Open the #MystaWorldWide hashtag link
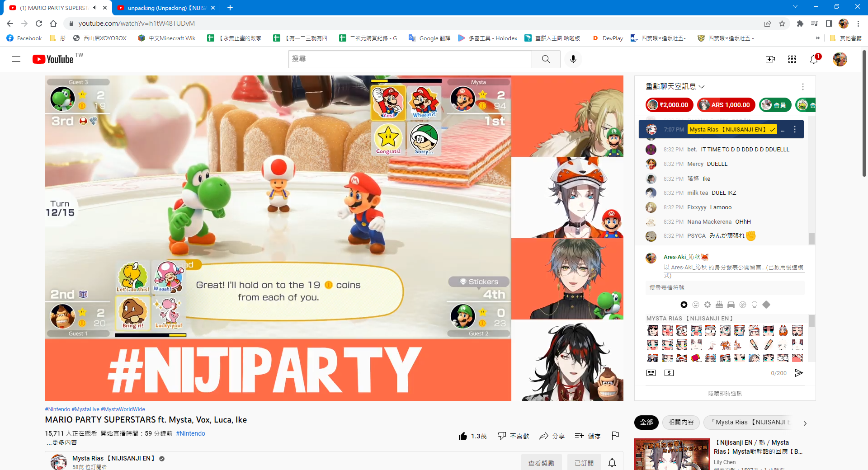868x470 pixels. [123, 409]
